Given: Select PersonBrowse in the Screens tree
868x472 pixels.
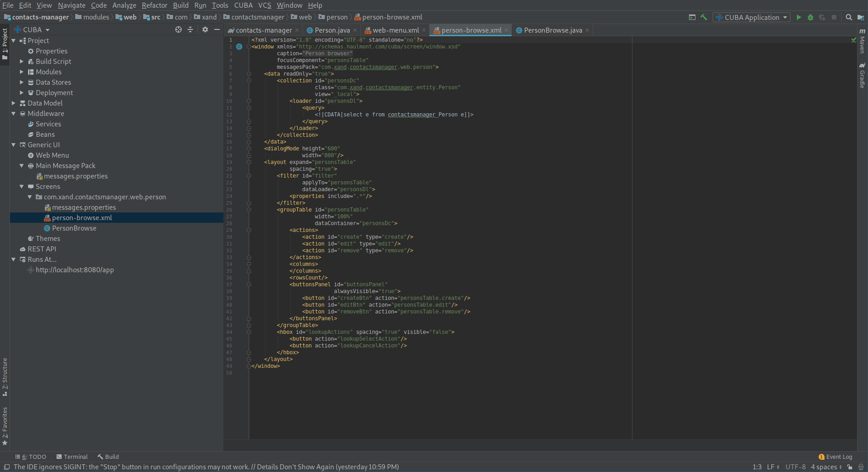Looking at the screenshot, I should [x=74, y=228].
